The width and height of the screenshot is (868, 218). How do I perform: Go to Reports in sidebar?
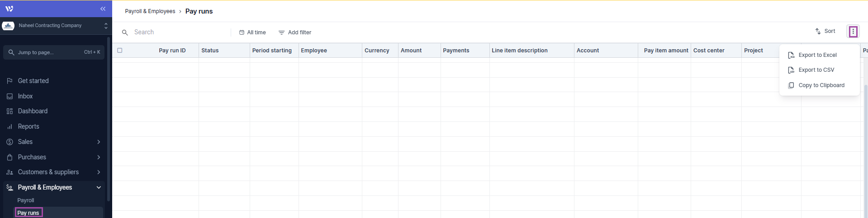point(28,126)
